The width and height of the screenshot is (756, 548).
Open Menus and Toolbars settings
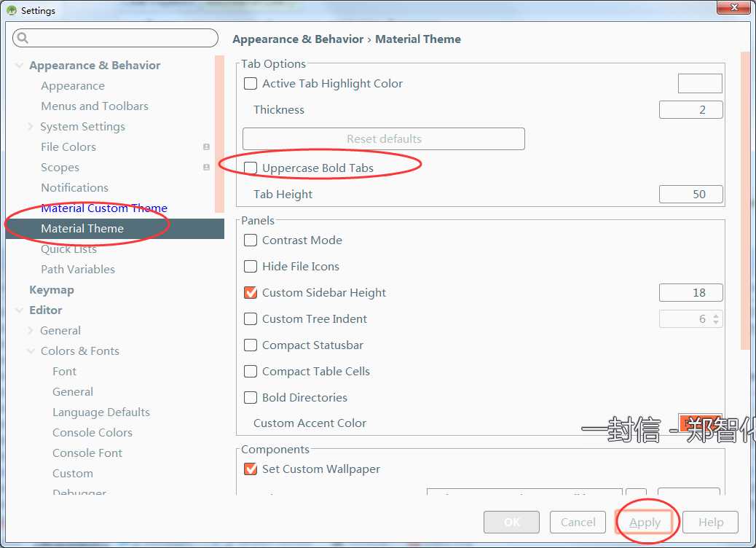(95, 106)
